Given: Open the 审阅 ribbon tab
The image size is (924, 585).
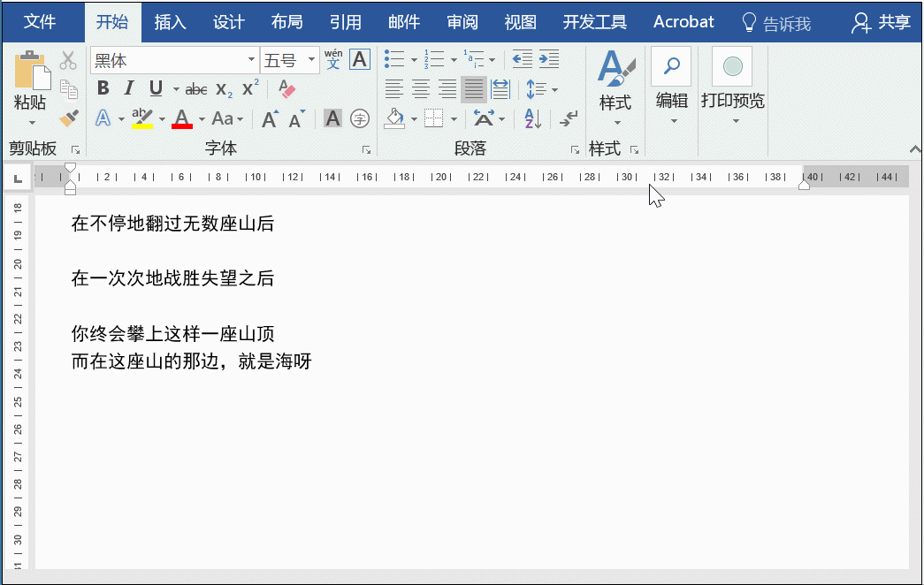Looking at the screenshot, I should coord(462,22).
